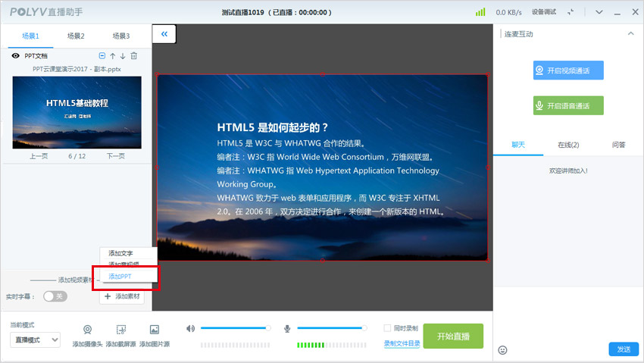Collapse the 连麦互动 interaction section
The width and height of the screenshot is (644, 363).
(x=630, y=34)
